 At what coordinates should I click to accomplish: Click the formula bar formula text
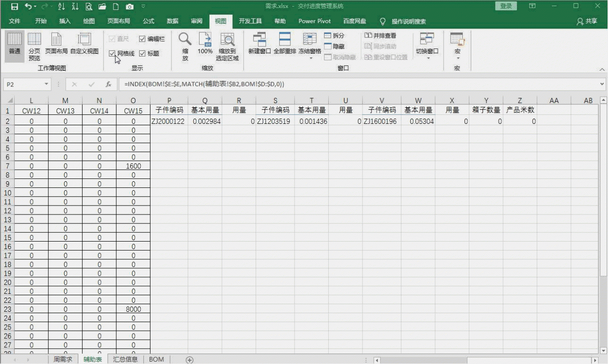(x=204, y=84)
